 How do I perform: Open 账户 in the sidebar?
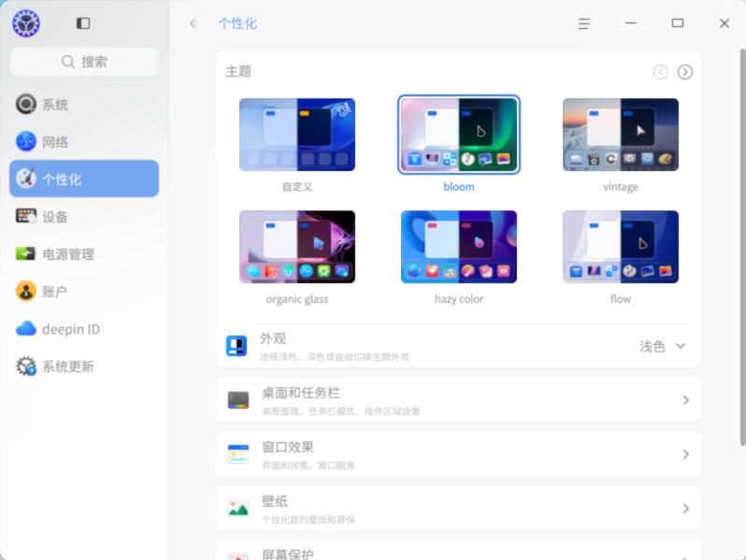84,291
